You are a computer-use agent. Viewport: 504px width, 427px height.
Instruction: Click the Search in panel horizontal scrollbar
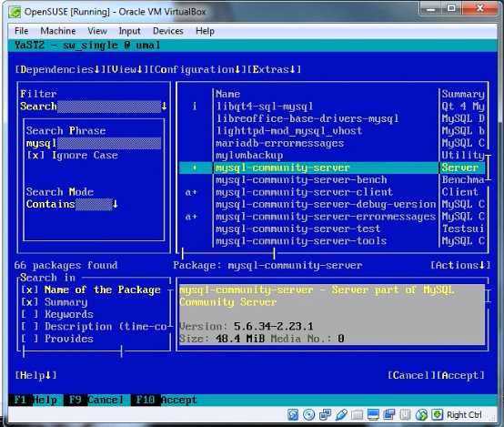72,351
